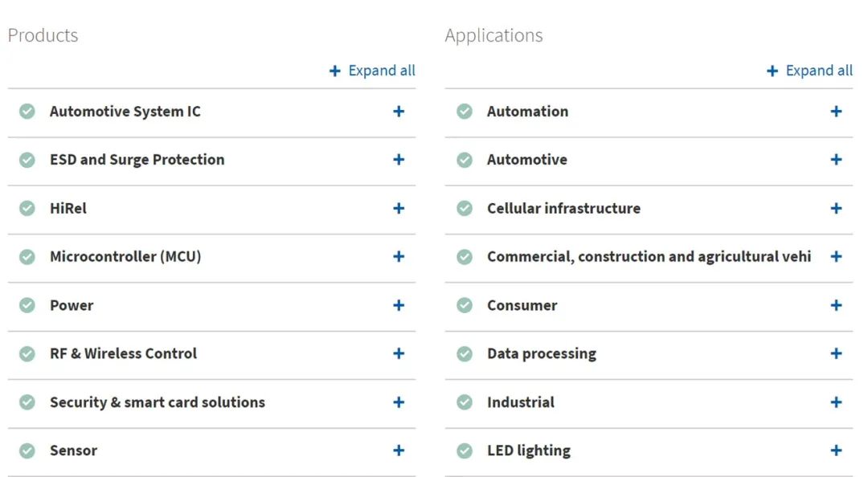This screenshot has height=477, width=868.
Task: Click the plus icon beside Sensor
Action: [x=399, y=450]
